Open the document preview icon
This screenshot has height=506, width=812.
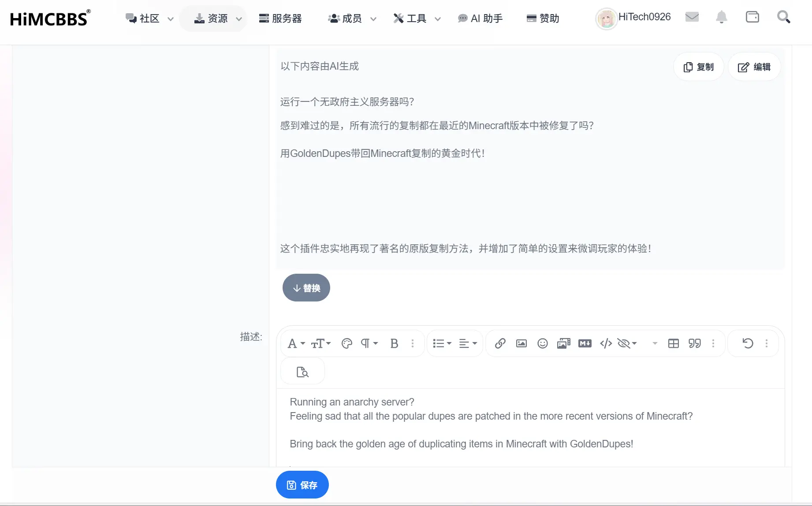pyautogui.click(x=302, y=371)
